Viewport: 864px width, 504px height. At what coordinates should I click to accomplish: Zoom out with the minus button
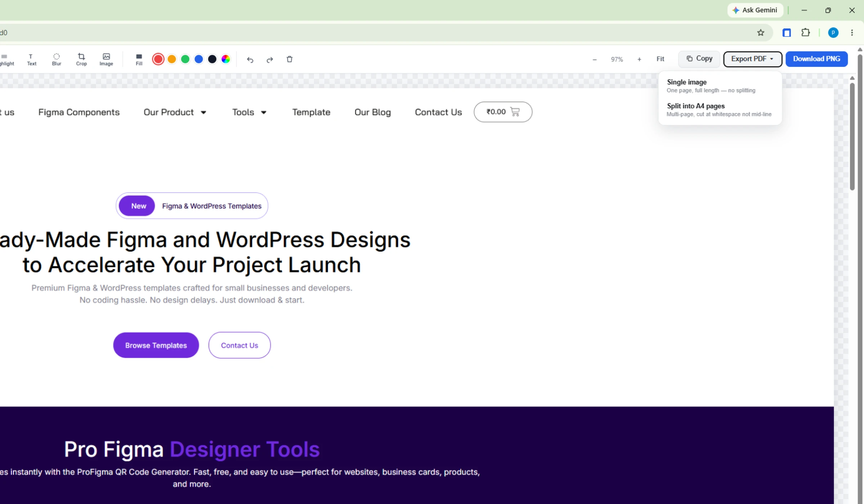click(595, 59)
